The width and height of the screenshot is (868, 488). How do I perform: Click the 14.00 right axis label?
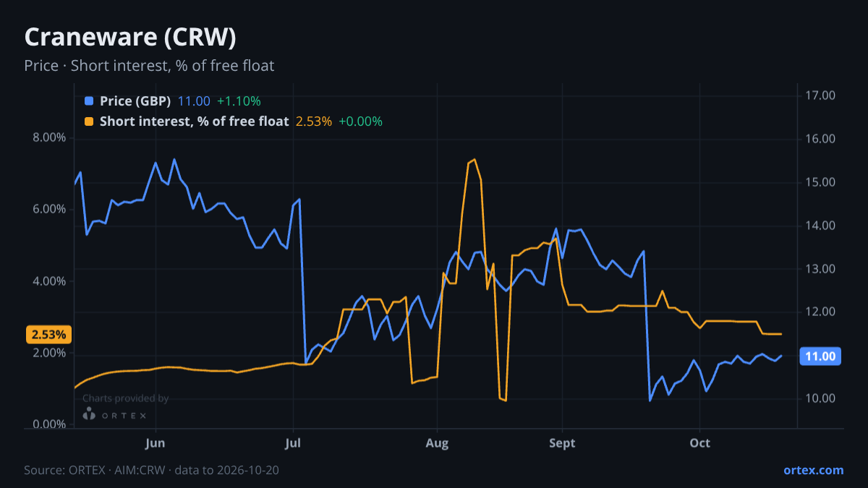point(821,226)
